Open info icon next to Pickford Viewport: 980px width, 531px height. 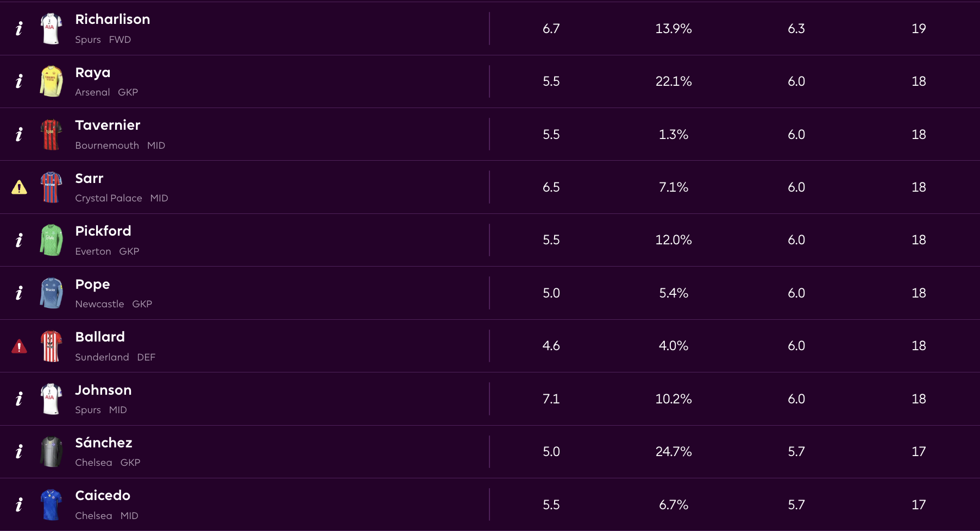19,240
